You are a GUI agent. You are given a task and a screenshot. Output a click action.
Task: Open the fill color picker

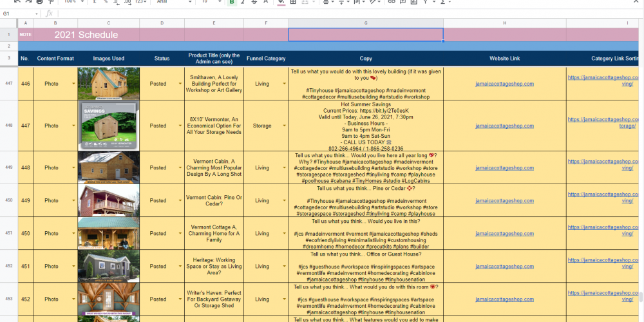pos(281,3)
